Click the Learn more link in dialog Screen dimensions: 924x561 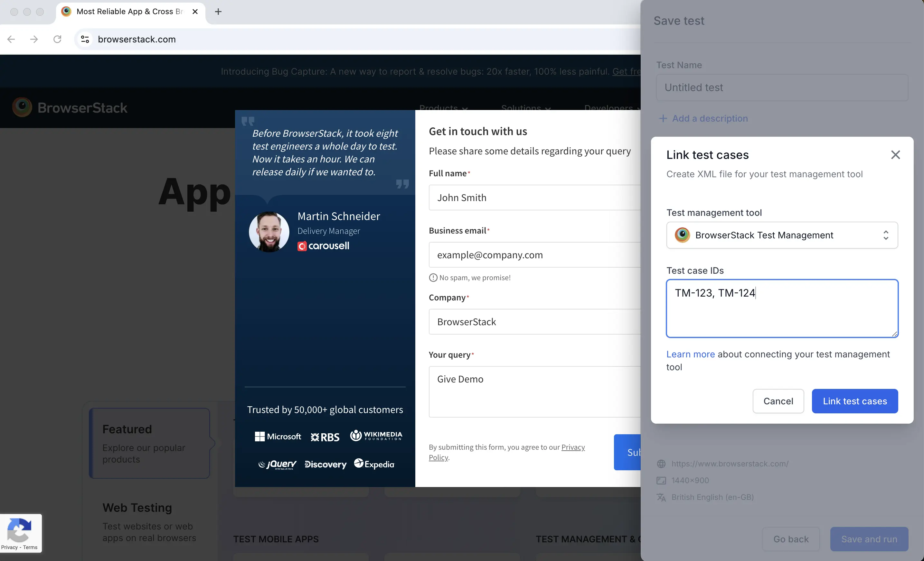click(x=691, y=354)
